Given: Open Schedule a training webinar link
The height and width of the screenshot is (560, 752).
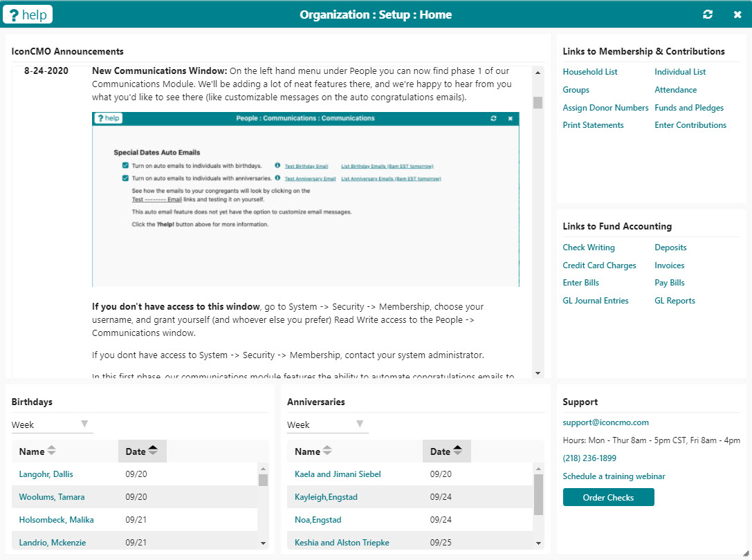Looking at the screenshot, I should pos(614,476).
